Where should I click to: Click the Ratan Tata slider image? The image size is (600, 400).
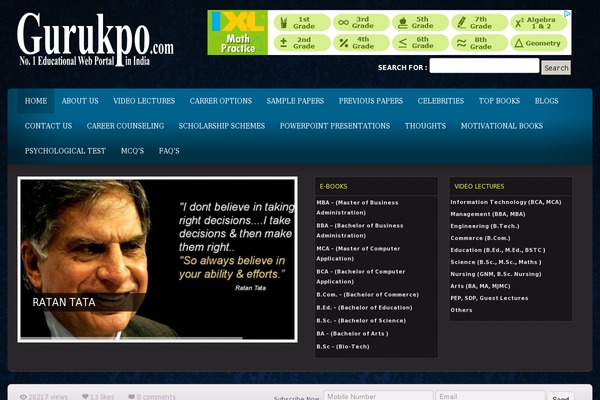click(158, 259)
